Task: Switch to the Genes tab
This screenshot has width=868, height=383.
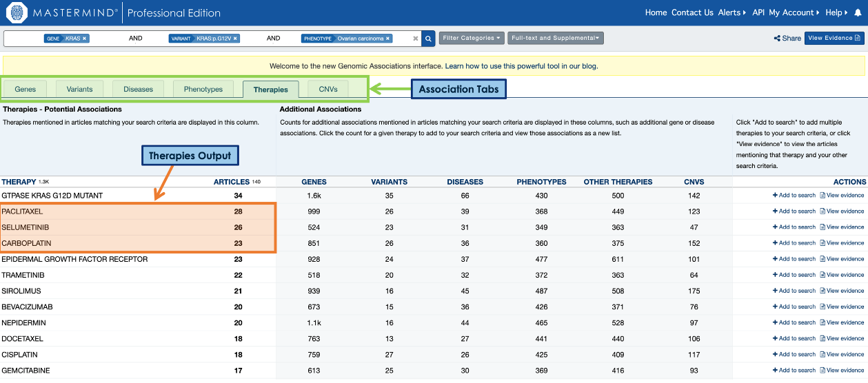Action: (26, 89)
